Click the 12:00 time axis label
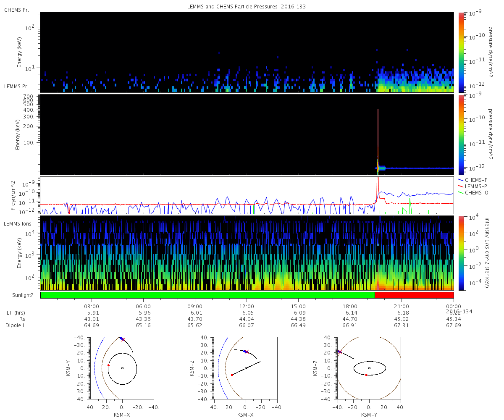 point(247,307)
